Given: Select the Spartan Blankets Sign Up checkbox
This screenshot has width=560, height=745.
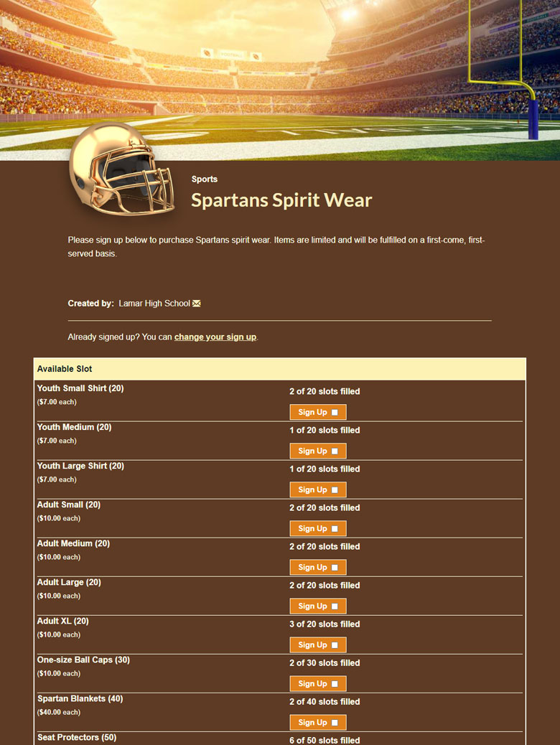Looking at the screenshot, I should point(335,723).
